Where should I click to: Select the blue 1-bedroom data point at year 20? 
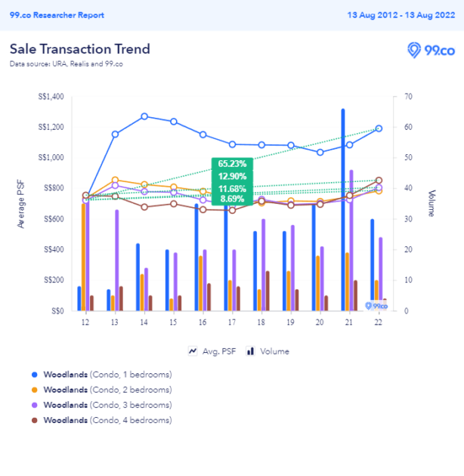[320, 153]
